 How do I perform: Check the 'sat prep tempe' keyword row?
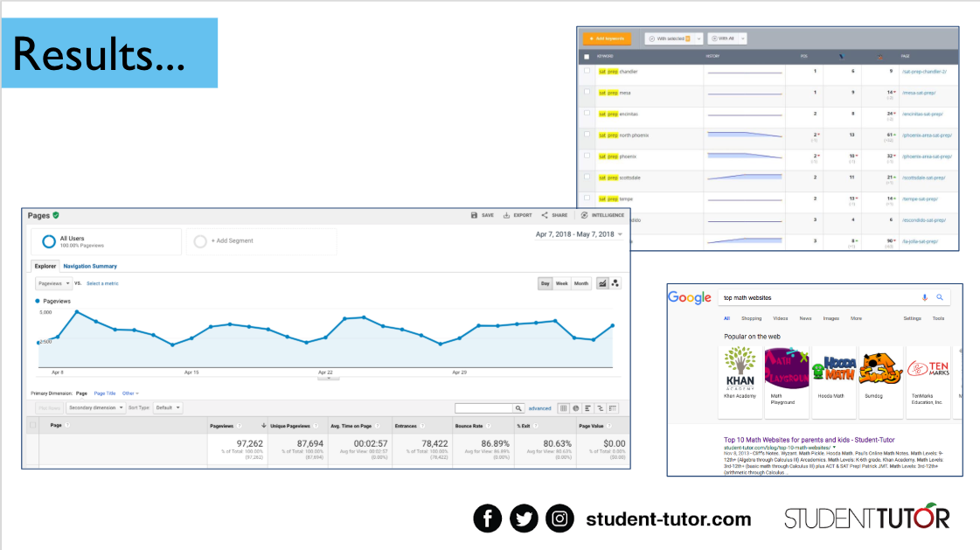(587, 198)
